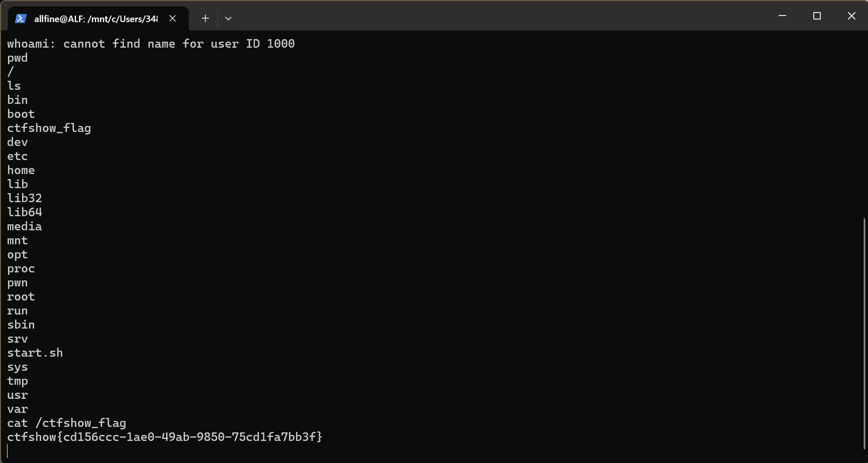Maximize the terminal window
Image resolution: width=868 pixels, height=463 pixels.
point(817,16)
